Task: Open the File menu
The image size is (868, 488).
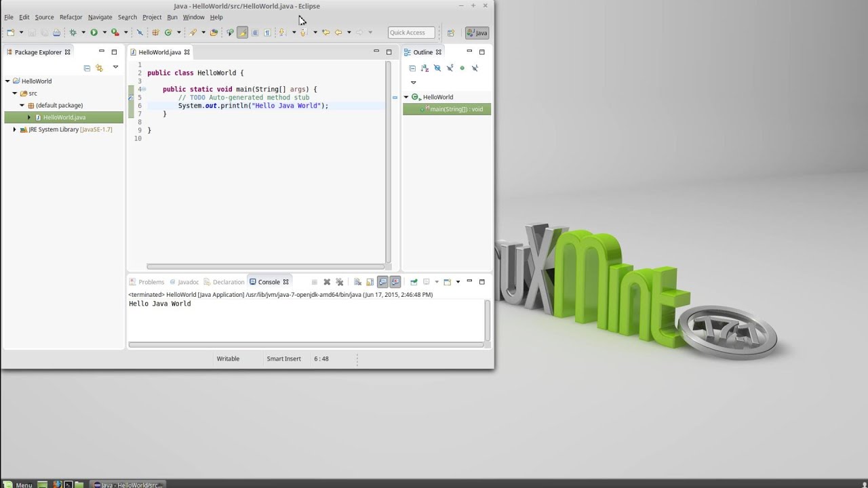Action: click(x=9, y=17)
